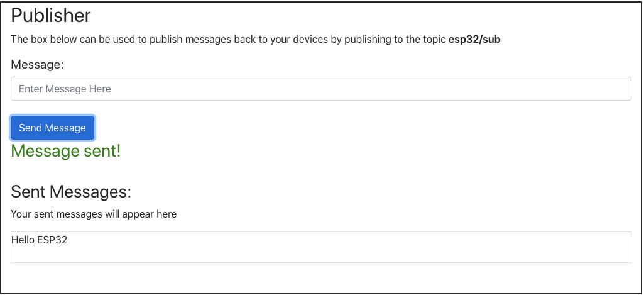The width and height of the screenshot is (644, 295).
Task: Click the Sent Messages: heading
Action: click(71, 192)
